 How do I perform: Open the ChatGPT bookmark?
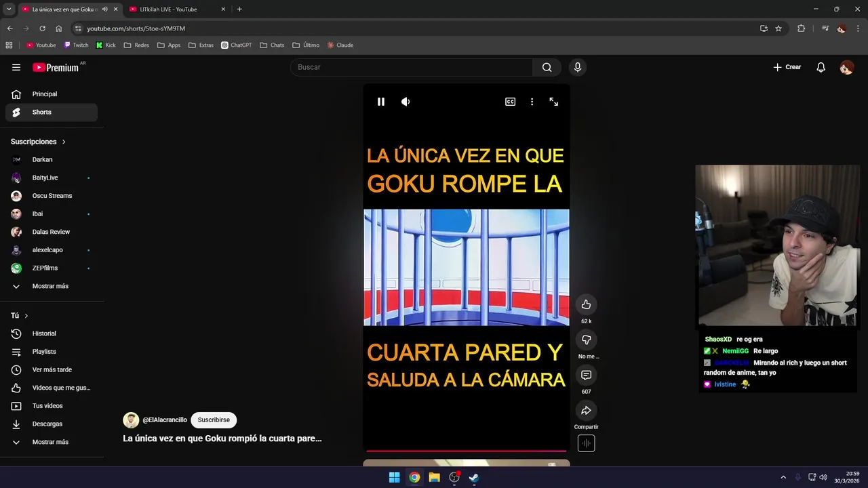[237, 45]
